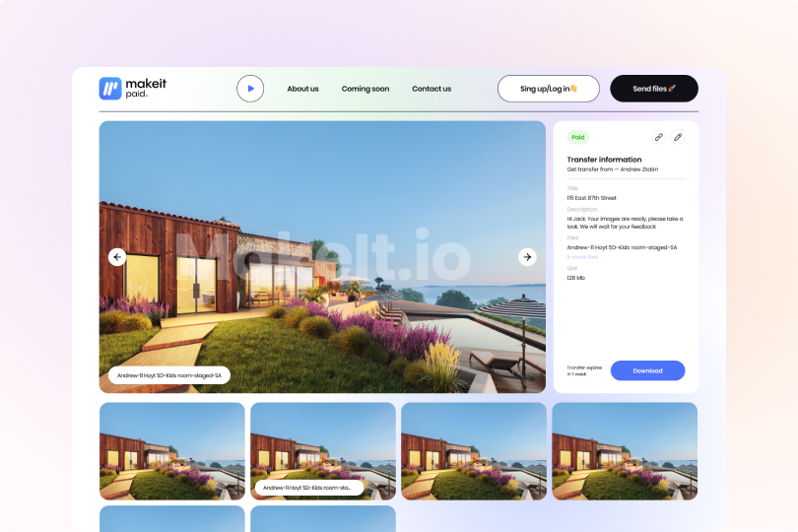798x532 pixels.
Task: Click the green Paid status badge
Action: (578, 137)
